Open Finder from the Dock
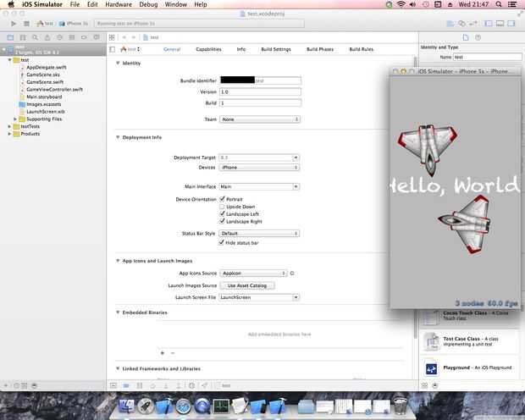This screenshot has height=420, width=525. [x=126, y=406]
